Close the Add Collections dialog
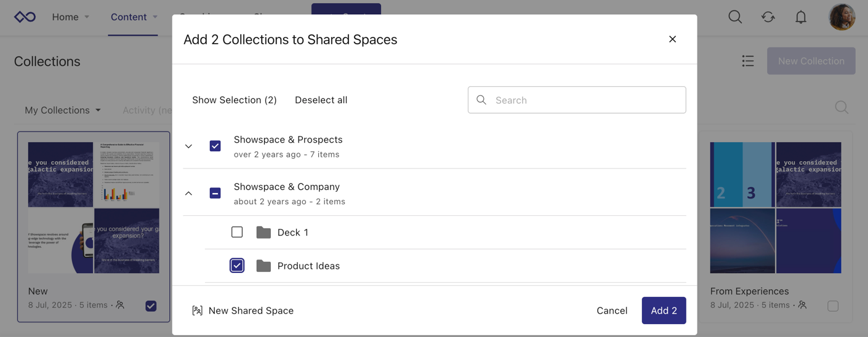 [672, 39]
